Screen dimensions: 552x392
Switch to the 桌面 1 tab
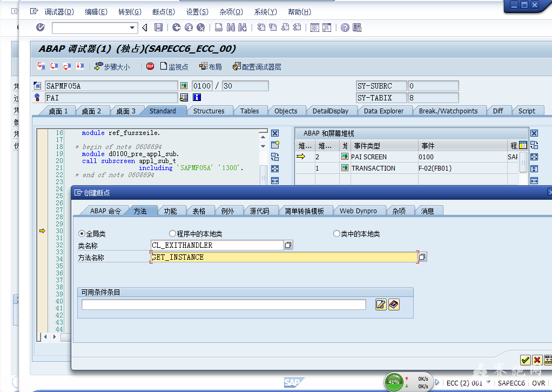58,111
